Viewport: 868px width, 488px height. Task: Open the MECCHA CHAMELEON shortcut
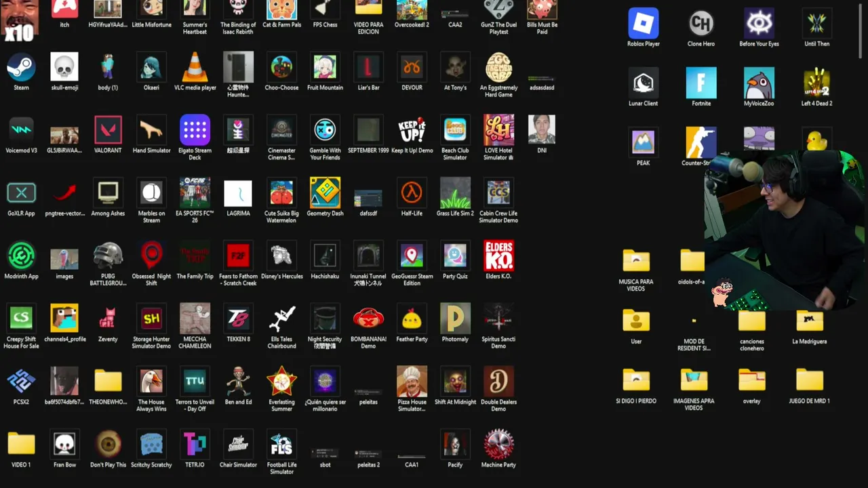click(x=195, y=319)
